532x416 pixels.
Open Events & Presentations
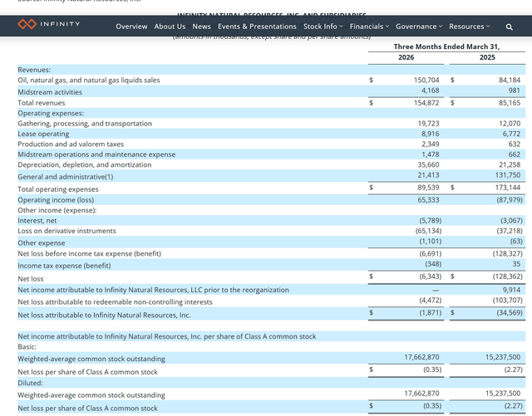coord(257,27)
